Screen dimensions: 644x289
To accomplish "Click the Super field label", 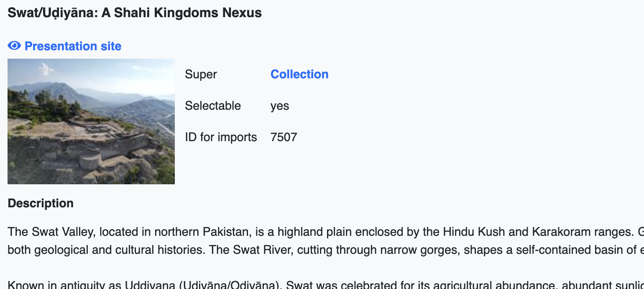I will tap(201, 75).
